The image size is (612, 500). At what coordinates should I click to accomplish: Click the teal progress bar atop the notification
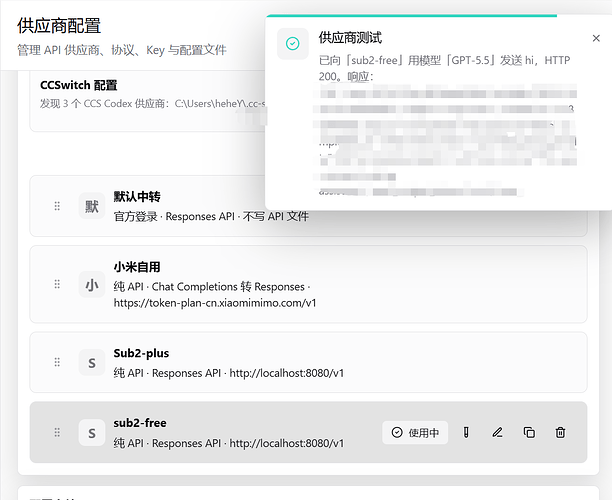point(412,16)
